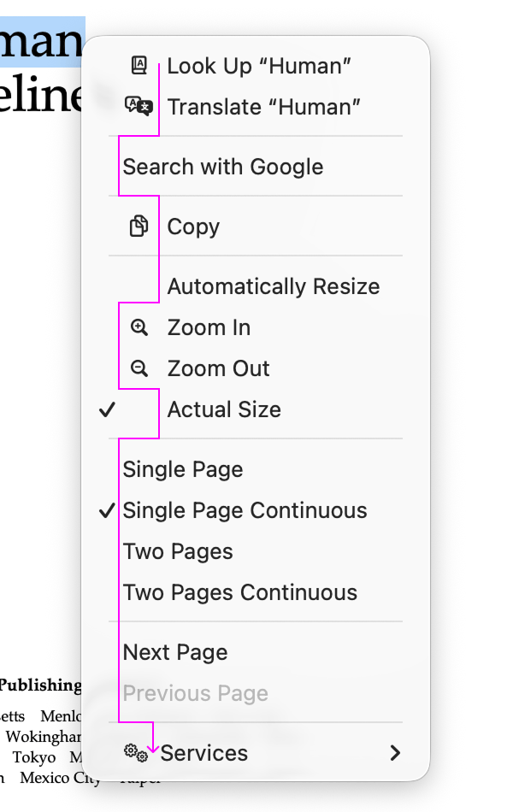Click the Translate speech bubble icon
This screenshot has width=513, height=812.
139,106
